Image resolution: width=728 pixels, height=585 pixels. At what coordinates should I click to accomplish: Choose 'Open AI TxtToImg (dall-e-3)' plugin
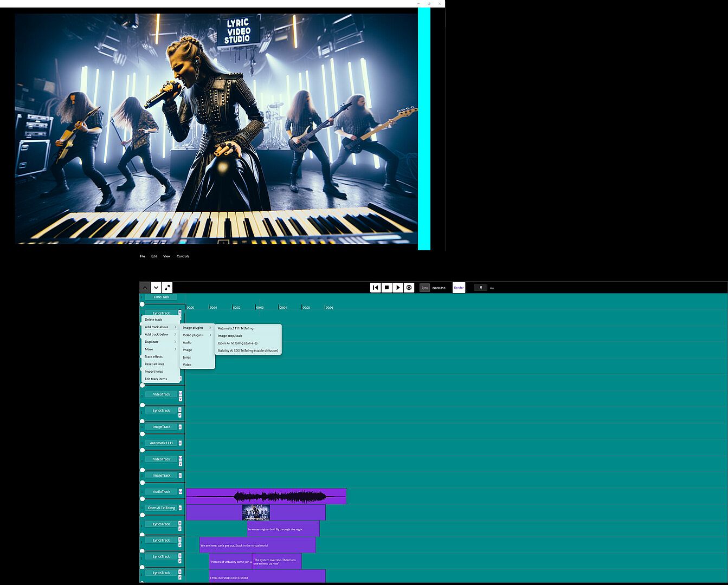pos(248,343)
